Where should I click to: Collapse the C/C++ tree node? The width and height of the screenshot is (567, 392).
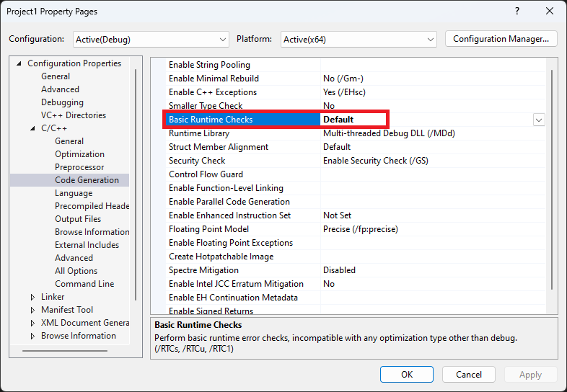click(33, 128)
